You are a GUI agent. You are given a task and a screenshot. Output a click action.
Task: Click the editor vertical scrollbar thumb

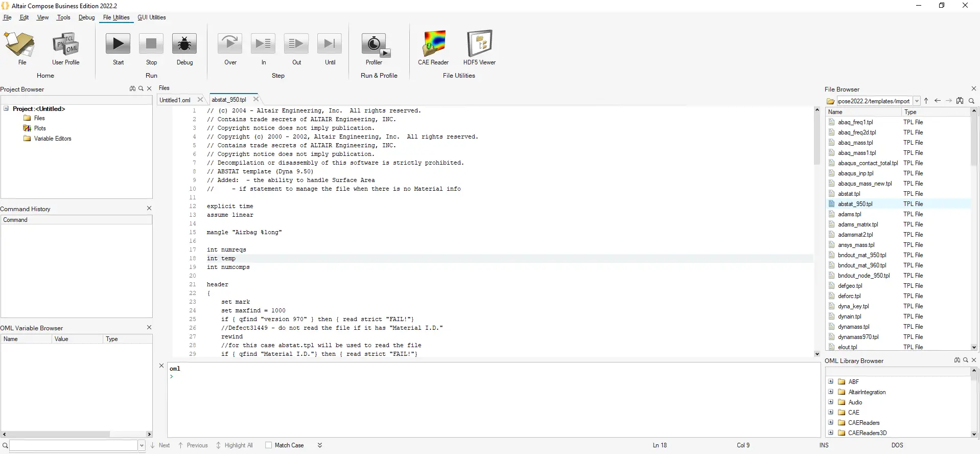tap(816, 139)
